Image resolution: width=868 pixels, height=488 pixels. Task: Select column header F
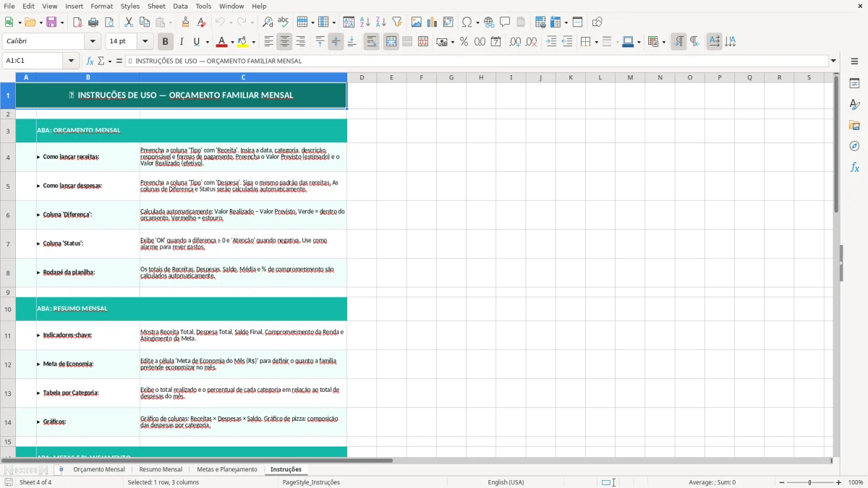(x=422, y=77)
